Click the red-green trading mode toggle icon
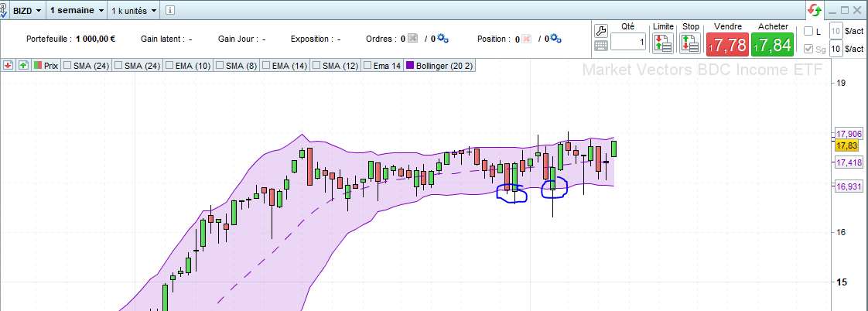This screenshot has height=311, width=868. [x=815, y=11]
